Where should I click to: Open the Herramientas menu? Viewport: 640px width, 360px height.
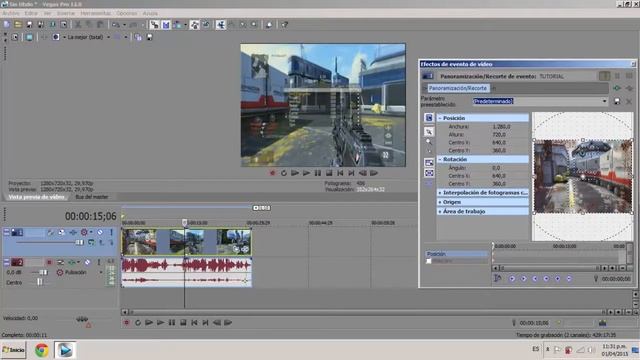(x=96, y=13)
